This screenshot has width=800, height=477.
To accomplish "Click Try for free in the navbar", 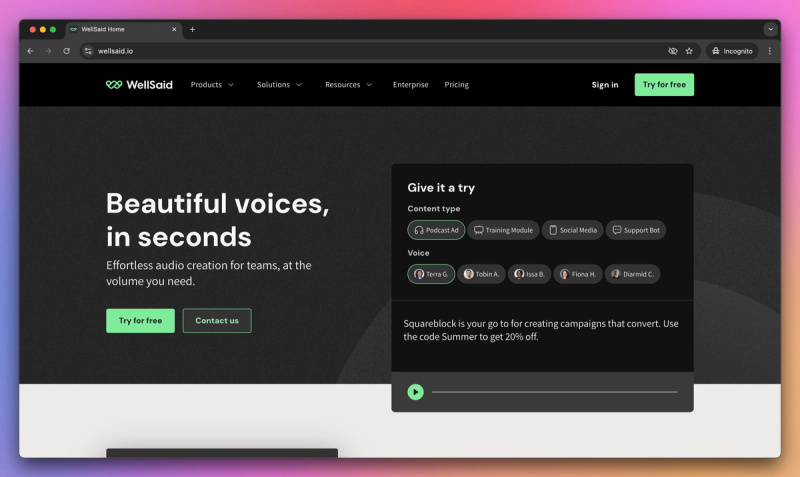I will [x=664, y=85].
